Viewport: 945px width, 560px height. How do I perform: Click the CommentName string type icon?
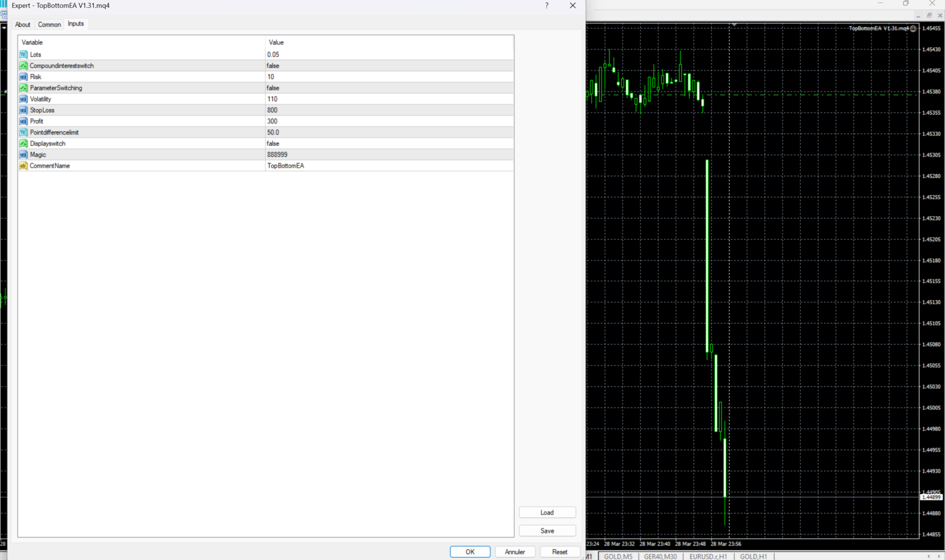(23, 166)
